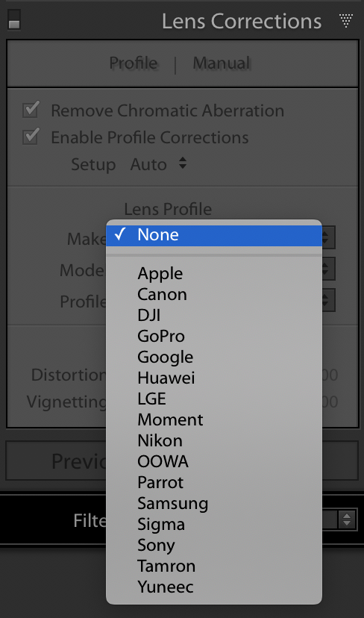The width and height of the screenshot is (364, 618).
Task: Select None in the Make menu
Action: pos(214,235)
